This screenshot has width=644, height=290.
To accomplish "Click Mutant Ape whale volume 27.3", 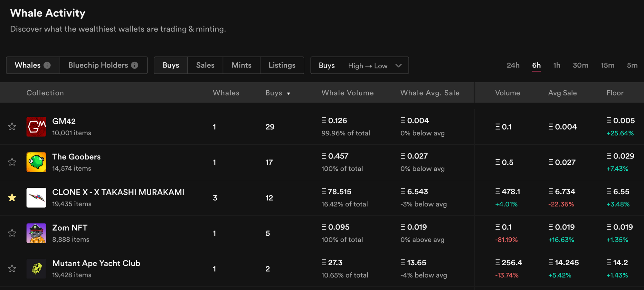I will (332, 263).
